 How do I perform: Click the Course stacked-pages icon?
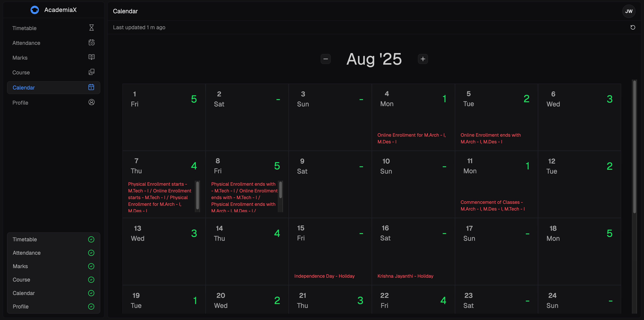tap(92, 72)
